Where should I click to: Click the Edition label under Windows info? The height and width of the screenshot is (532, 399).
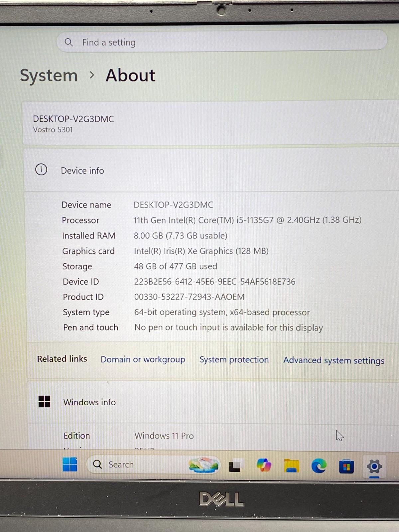pos(77,436)
